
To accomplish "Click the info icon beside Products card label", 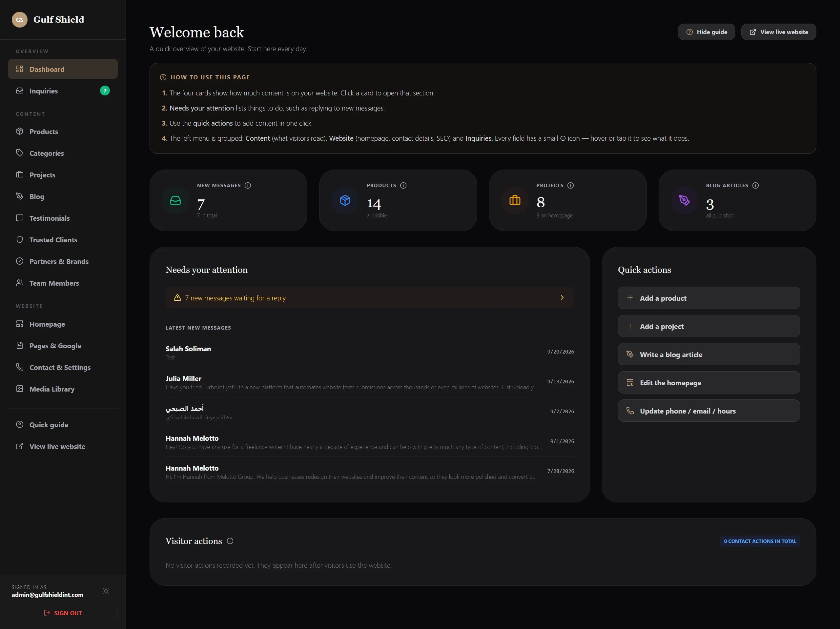I will point(403,185).
